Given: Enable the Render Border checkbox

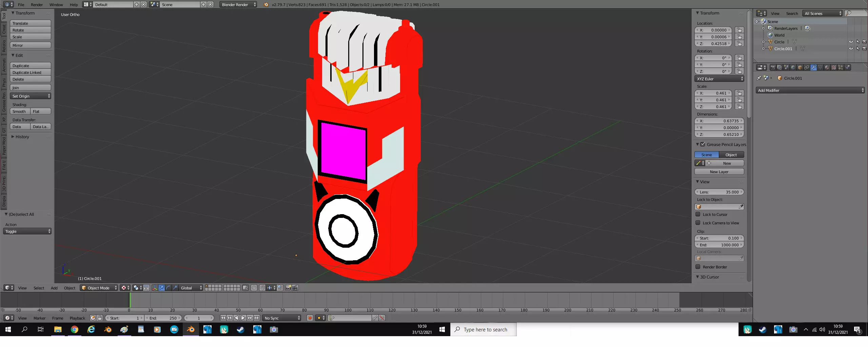Looking at the screenshot, I should (x=698, y=267).
